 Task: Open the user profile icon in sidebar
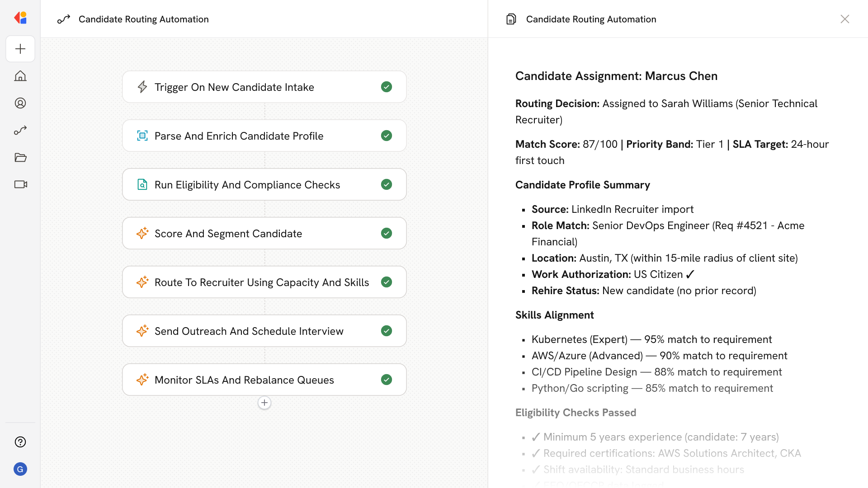tap(20, 103)
